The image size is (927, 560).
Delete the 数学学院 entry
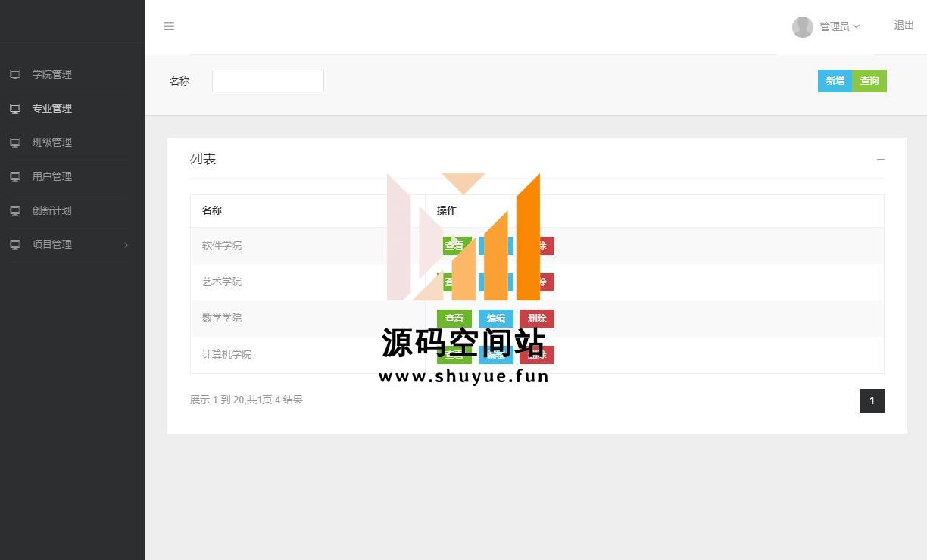point(537,319)
